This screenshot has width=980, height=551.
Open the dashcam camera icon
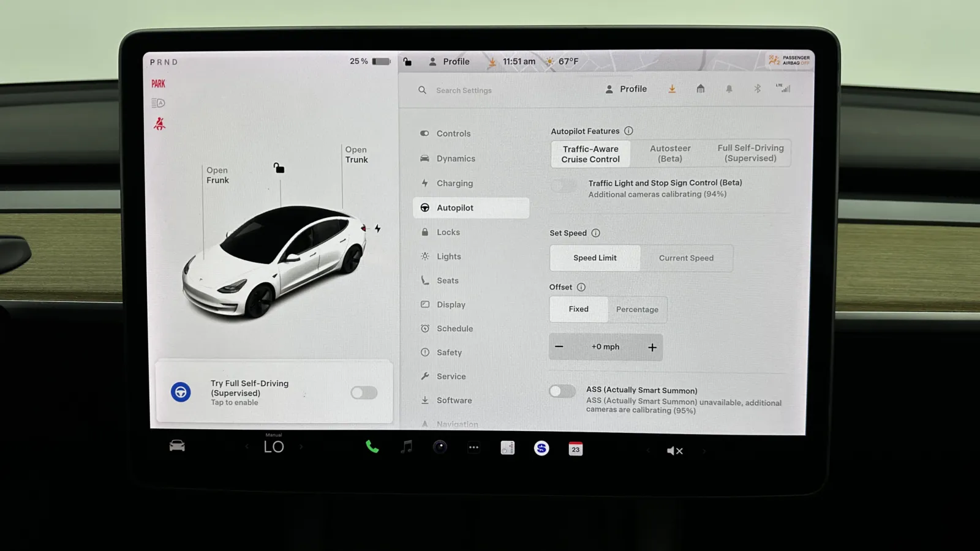pyautogui.click(x=440, y=448)
